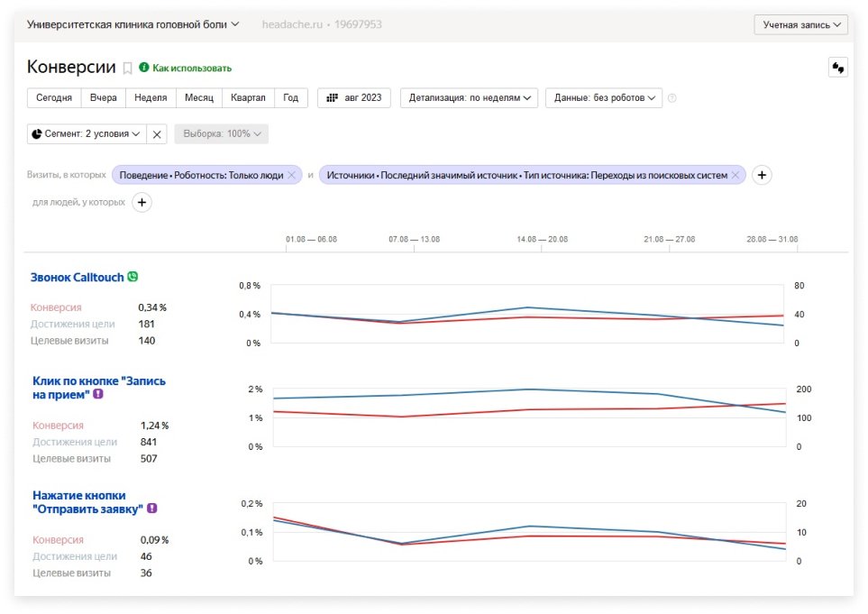868x614 pixels.
Task: Click the compare icon button at top right
Action: click(838, 68)
